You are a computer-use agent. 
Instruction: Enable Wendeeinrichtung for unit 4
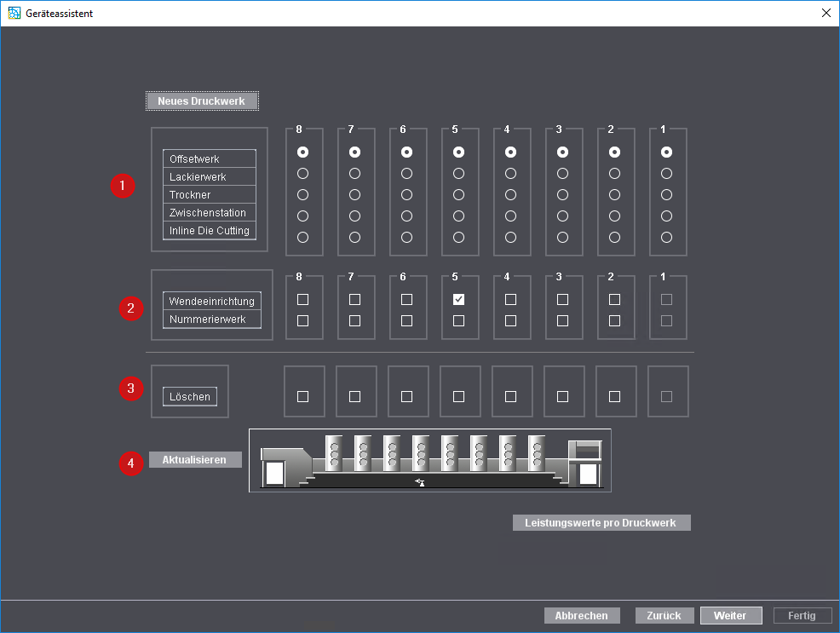(x=510, y=299)
